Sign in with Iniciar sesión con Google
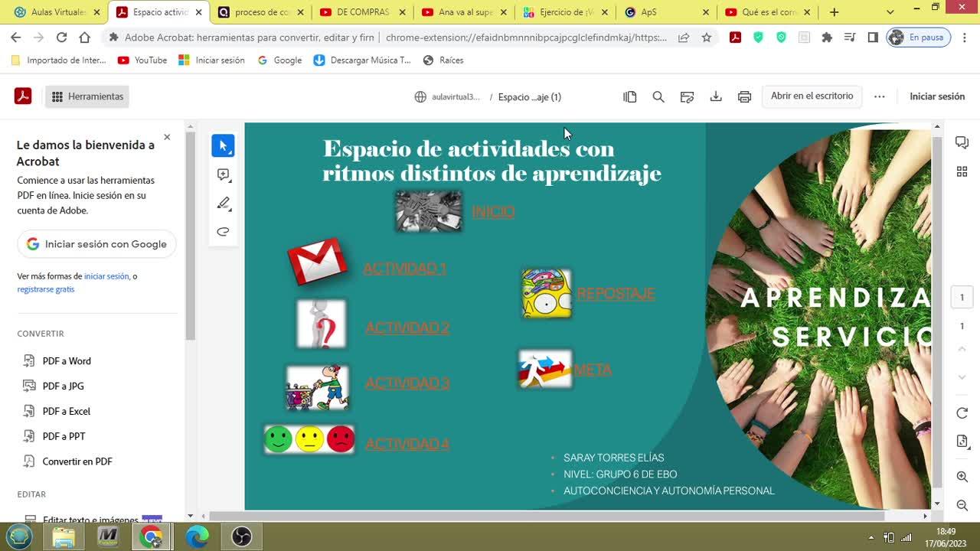The image size is (980, 551). click(97, 244)
